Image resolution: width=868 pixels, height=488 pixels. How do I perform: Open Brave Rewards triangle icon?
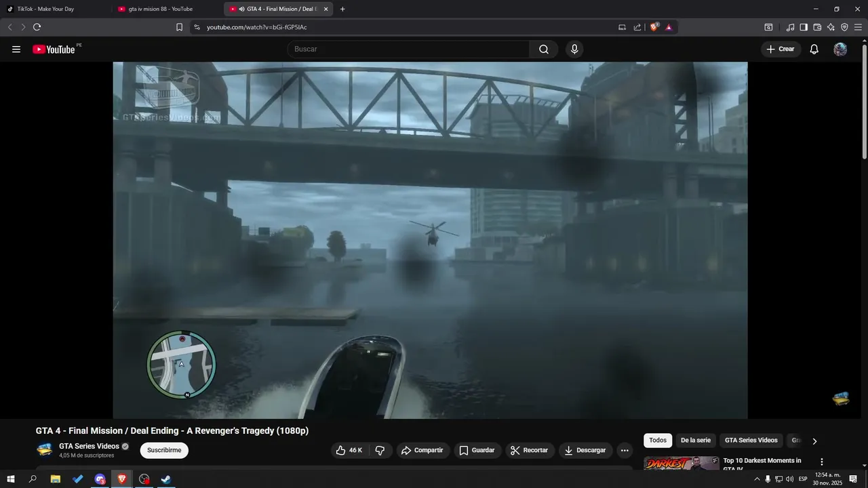pos(669,27)
